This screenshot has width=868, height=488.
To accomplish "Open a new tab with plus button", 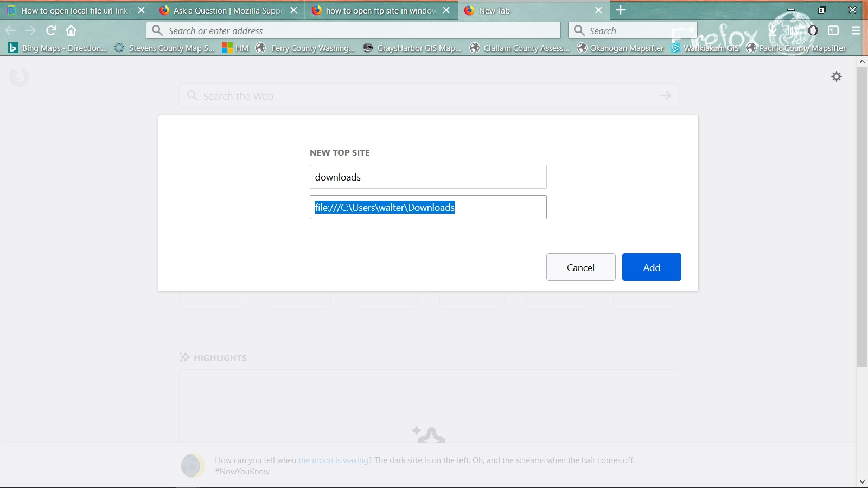I will (621, 10).
